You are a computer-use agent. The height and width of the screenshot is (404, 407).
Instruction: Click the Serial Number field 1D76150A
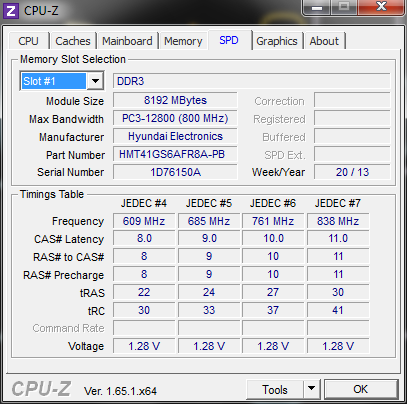[175, 172]
